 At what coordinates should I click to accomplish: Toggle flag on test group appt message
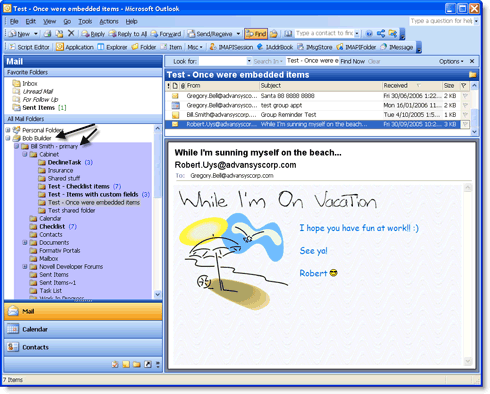pyautogui.click(x=465, y=105)
